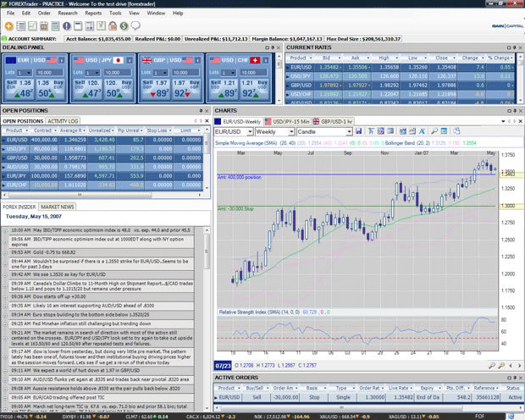
Task: Open the Lots dropdown on the USD/CHF tile
Action: pos(233,73)
